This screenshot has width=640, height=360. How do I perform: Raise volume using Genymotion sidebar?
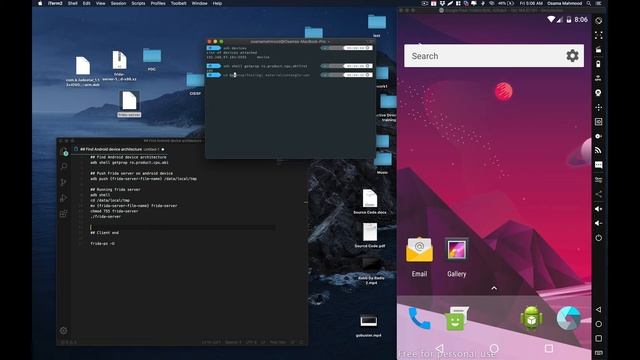tap(598, 209)
